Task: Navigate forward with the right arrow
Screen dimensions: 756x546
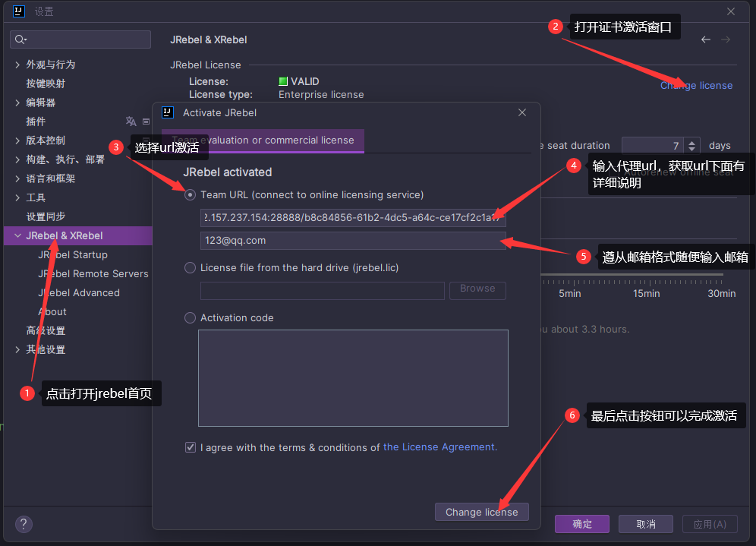Action: coord(726,39)
